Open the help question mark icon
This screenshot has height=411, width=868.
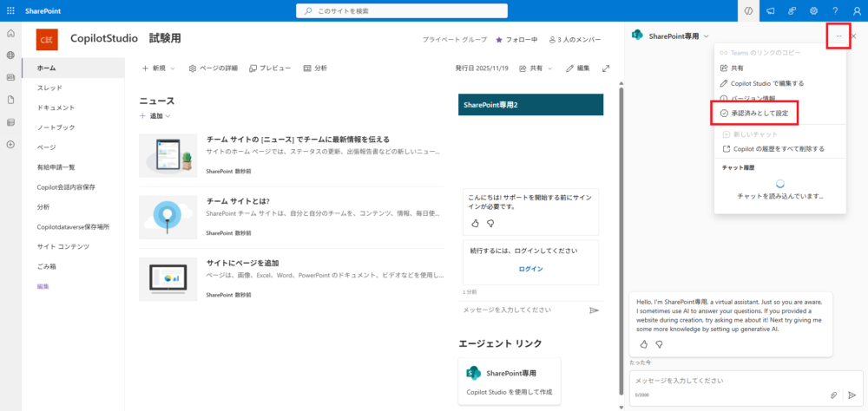point(835,10)
